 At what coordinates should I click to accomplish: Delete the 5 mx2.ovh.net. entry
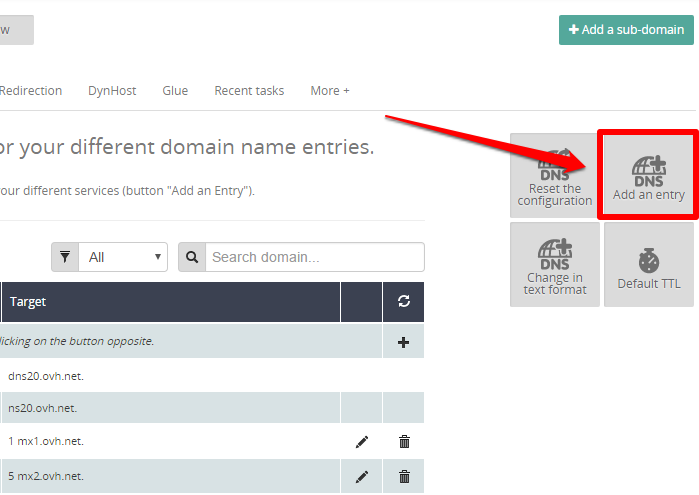tap(404, 477)
